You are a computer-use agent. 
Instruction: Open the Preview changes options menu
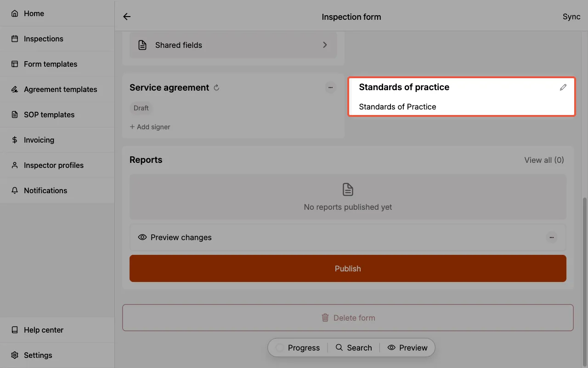click(552, 237)
